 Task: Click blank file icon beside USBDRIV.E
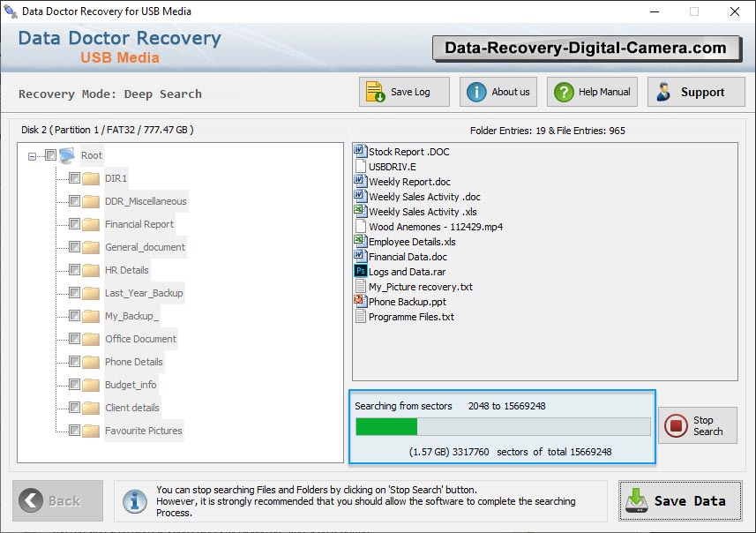click(x=360, y=167)
